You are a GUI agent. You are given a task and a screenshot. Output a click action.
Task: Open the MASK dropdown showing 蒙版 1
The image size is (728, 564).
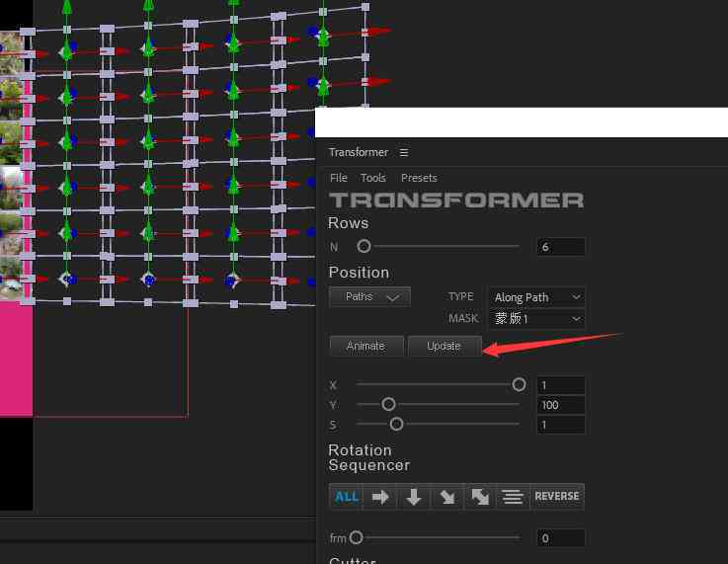536,318
